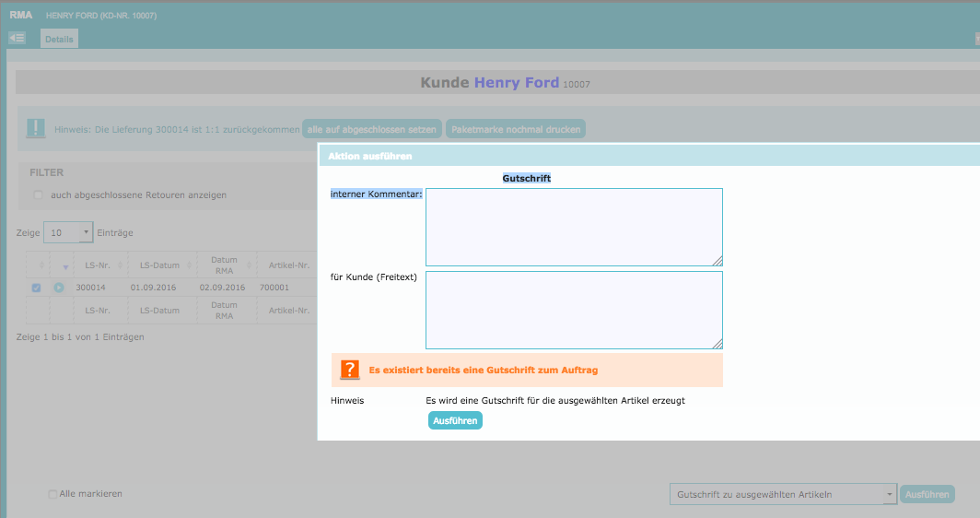Click the sort icon in the first table column
This screenshot has width=980, height=518.
tap(37, 265)
